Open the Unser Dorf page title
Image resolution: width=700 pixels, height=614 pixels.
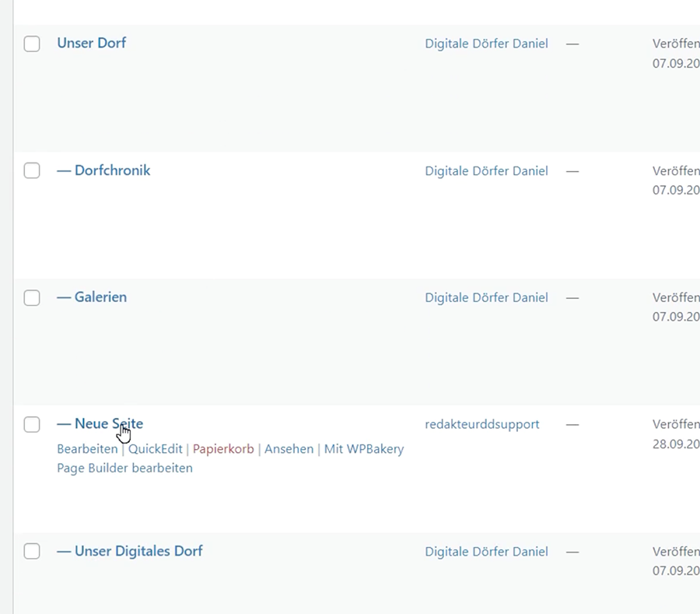(x=91, y=43)
